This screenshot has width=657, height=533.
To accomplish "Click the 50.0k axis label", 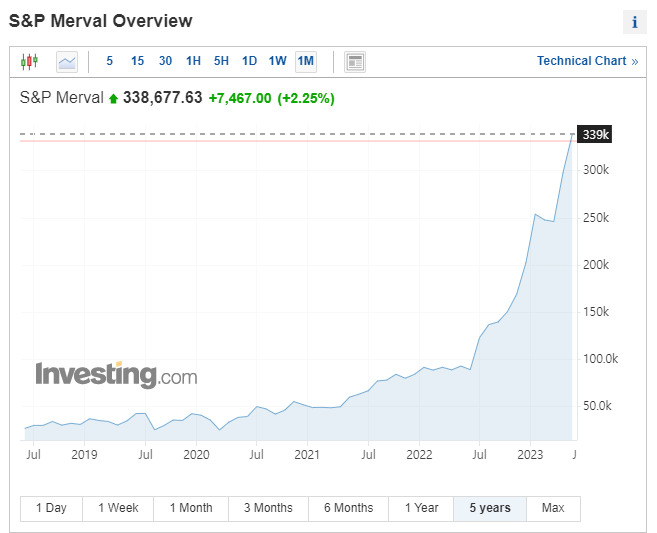I will (x=597, y=406).
